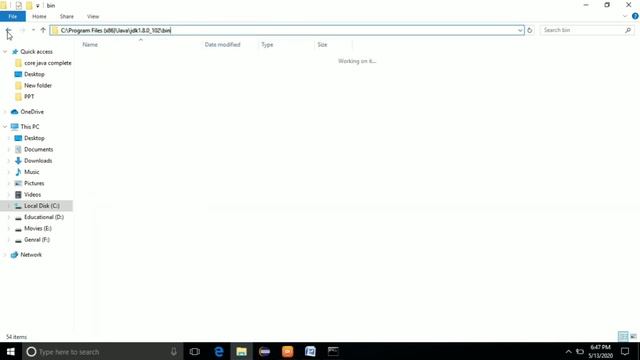Select Network in navigation pane

coord(31,255)
